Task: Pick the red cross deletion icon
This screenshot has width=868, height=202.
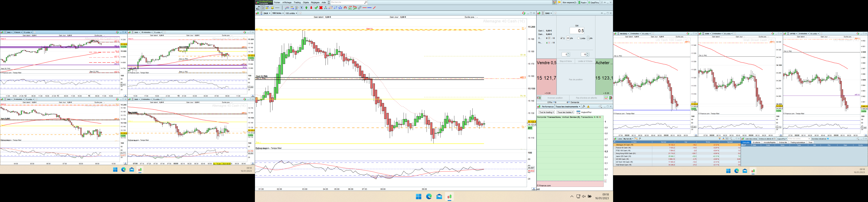Action: [321, 8]
